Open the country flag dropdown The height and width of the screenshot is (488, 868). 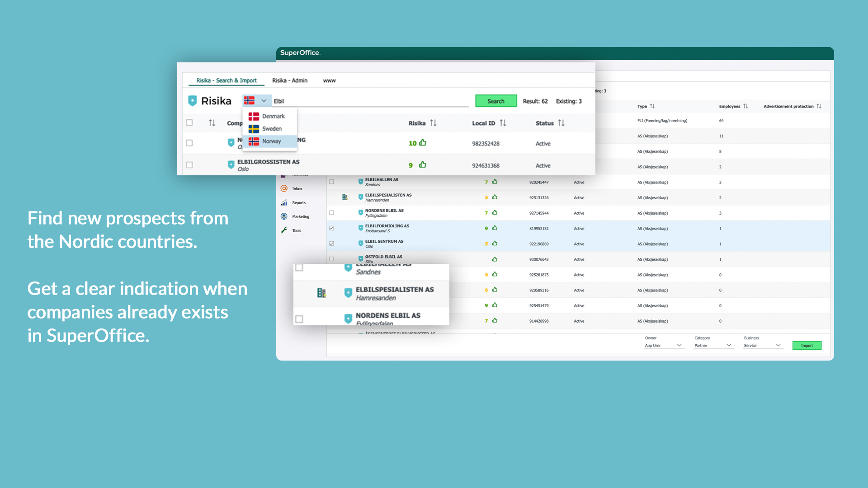tap(256, 100)
